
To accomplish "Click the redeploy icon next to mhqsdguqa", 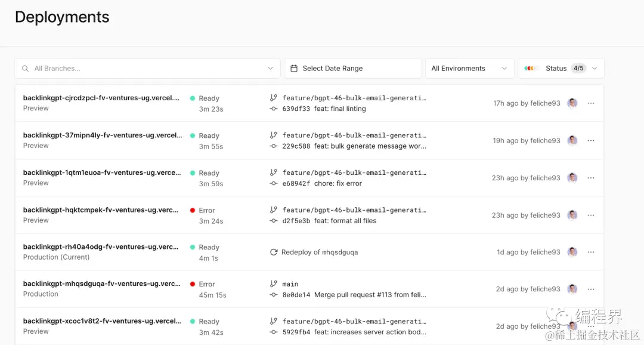I will pos(274,252).
